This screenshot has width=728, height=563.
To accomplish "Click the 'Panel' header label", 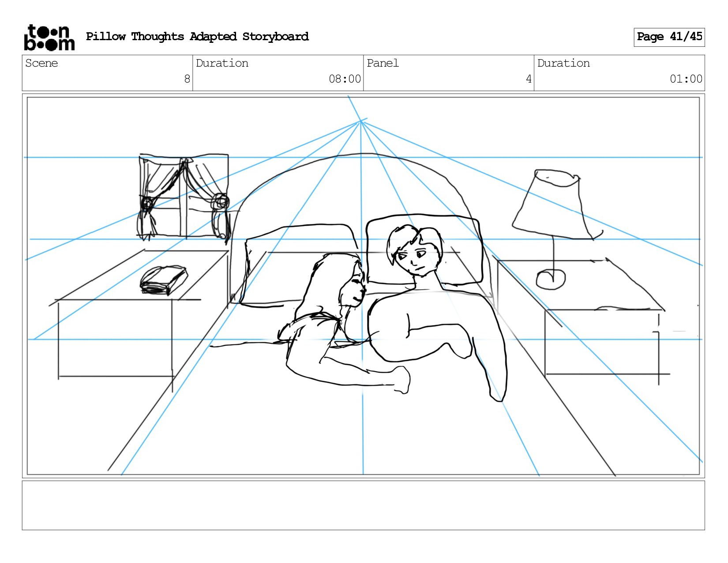I will (383, 64).
